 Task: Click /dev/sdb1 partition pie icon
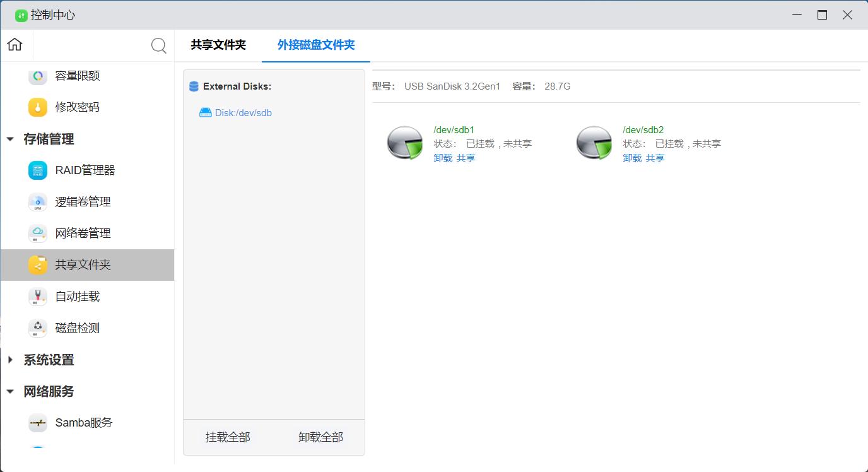(x=405, y=143)
